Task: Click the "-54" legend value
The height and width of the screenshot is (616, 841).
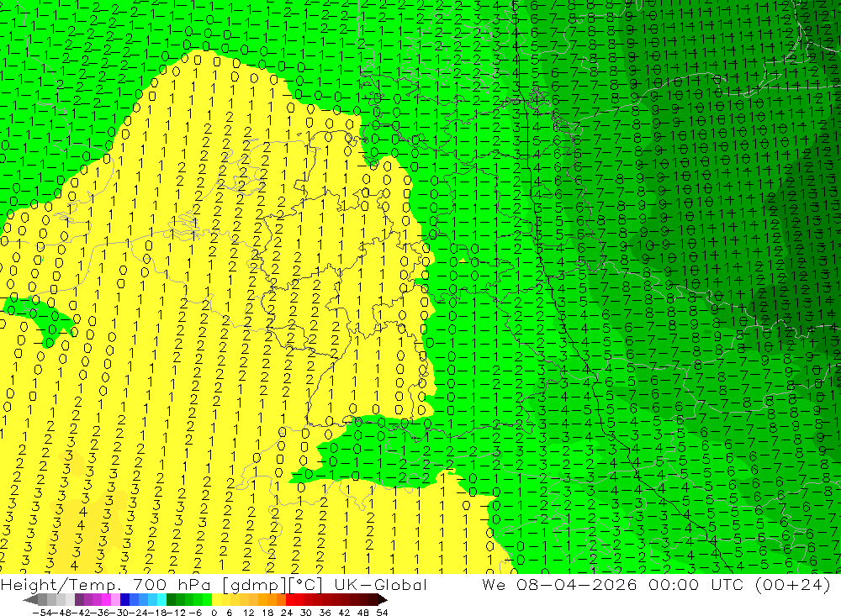Action: pos(42,613)
